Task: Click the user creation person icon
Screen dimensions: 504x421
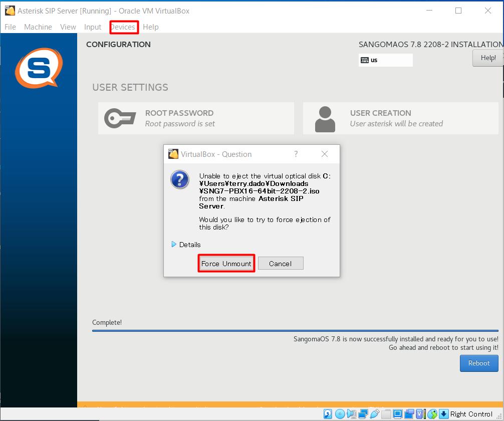Action: [325, 119]
